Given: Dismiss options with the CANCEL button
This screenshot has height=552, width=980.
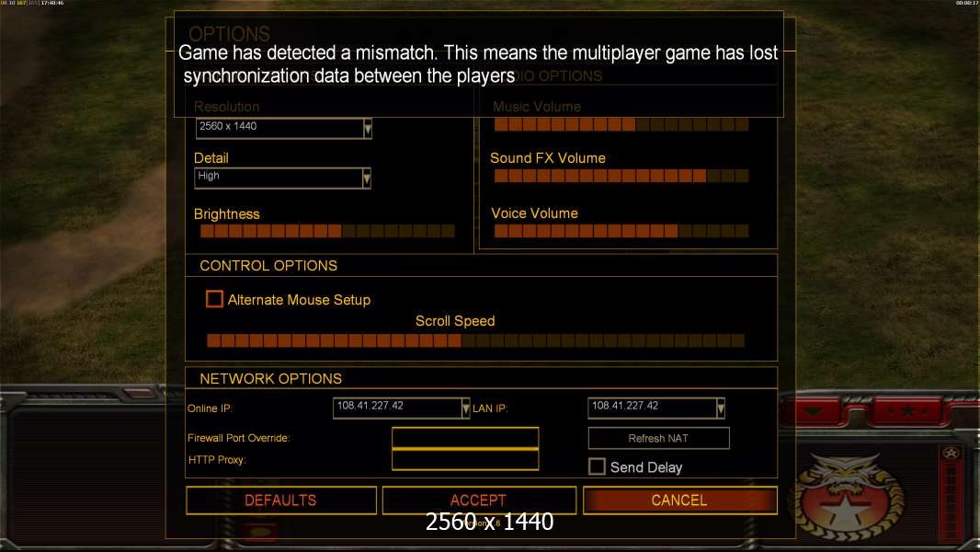Looking at the screenshot, I should [x=680, y=500].
